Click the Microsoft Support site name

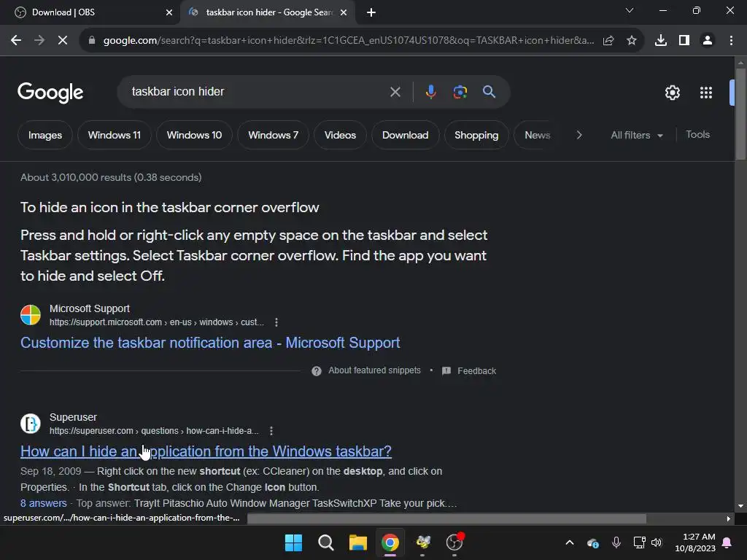tap(90, 308)
